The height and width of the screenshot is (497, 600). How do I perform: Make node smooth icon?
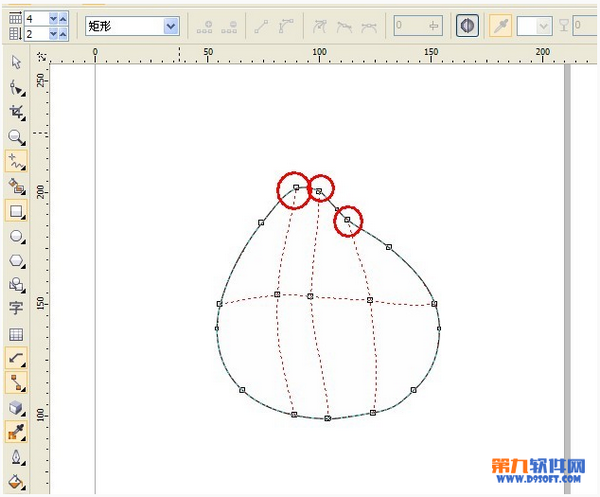(344, 27)
